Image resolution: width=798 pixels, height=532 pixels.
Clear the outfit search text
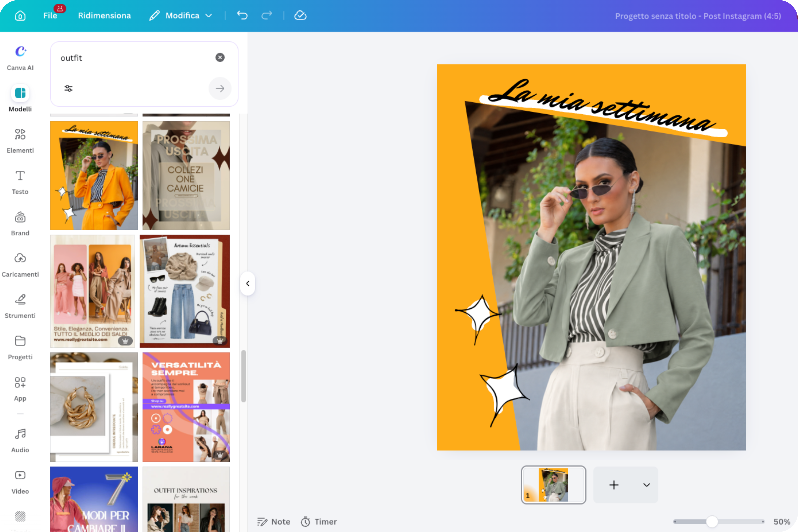(220, 57)
